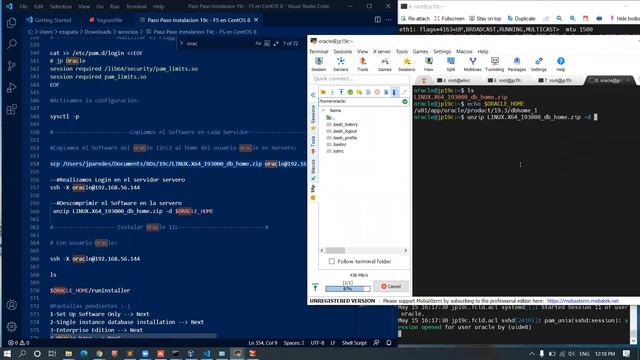Click the SFTP file list horizontal scrollbar
Viewport: 640px width, 360px height.
(x=363, y=250)
